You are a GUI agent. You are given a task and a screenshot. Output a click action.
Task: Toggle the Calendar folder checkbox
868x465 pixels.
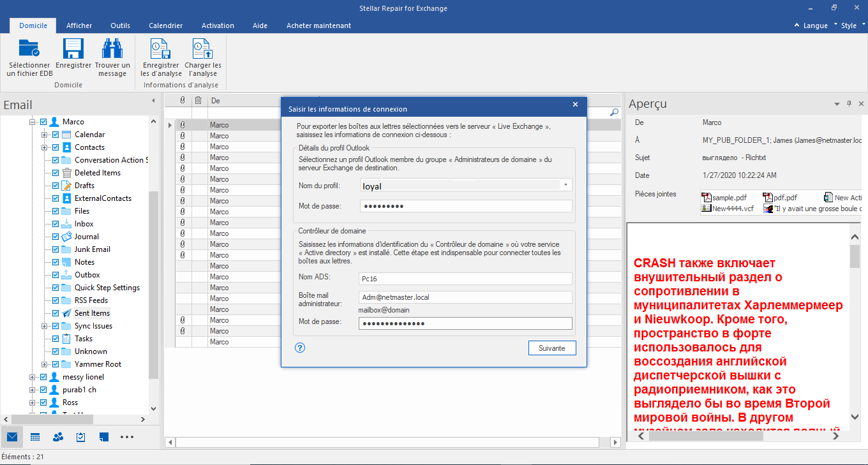56,135
